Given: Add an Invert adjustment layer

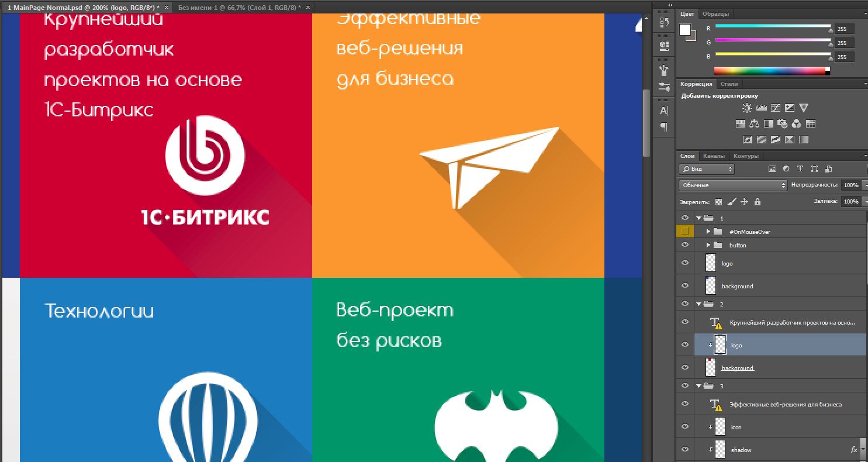Looking at the screenshot, I should 747,140.
